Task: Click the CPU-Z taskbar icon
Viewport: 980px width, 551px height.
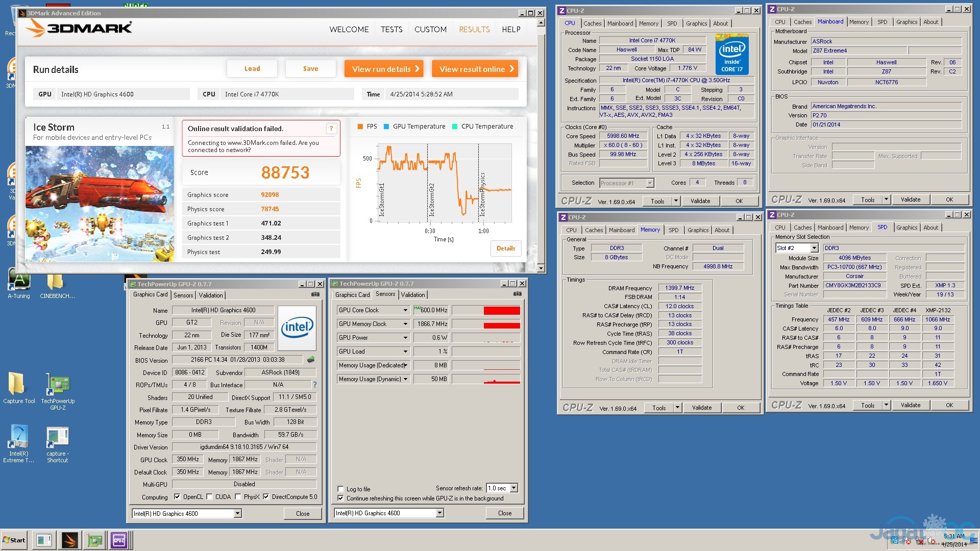Action: point(119,540)
